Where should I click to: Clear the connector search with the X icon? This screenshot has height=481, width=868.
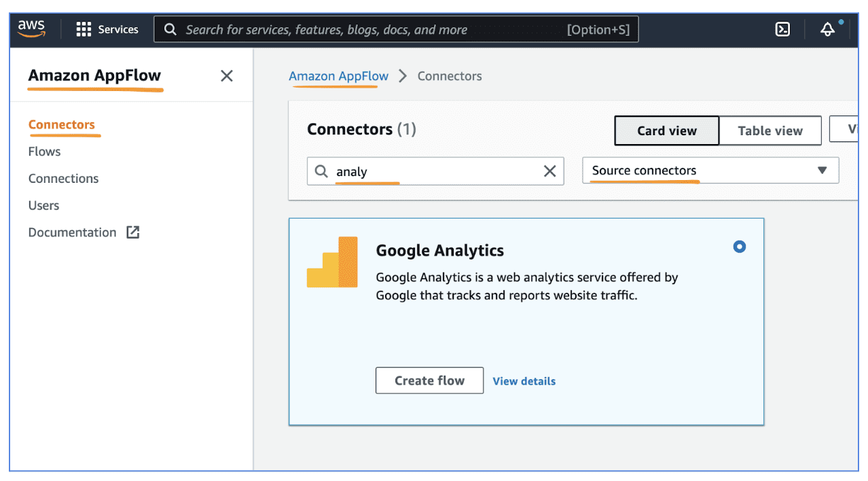point(549,171)
